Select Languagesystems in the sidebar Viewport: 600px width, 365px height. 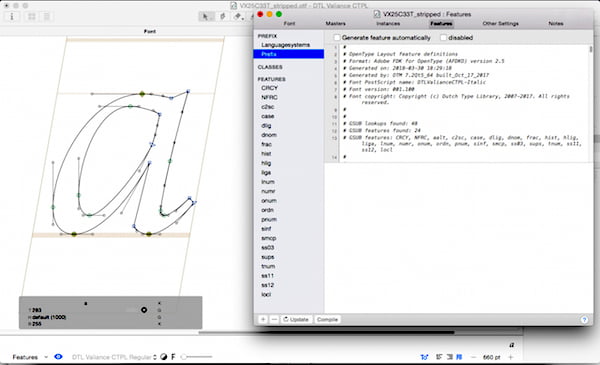pos(285,45)
